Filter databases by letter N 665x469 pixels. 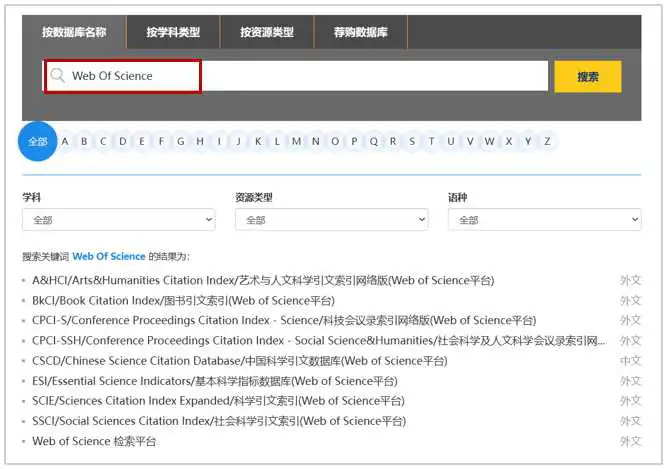tap(316, 142)
